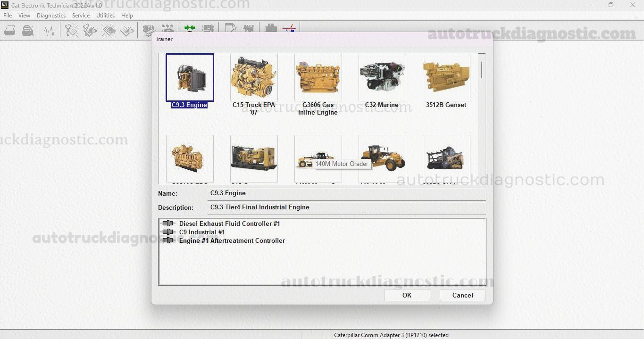Click the ECM icon beside Diesel Exhaust Fluid Controller

tap(167, 223)
